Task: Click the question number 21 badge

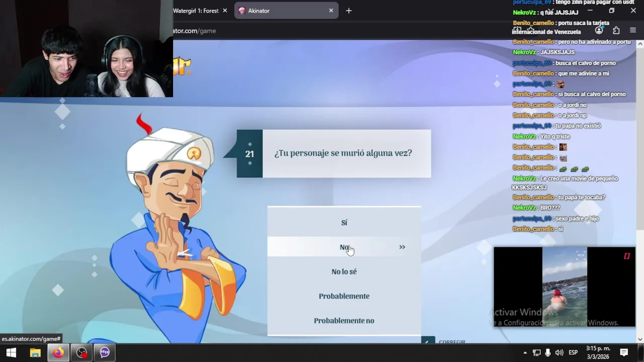Action: 250,154
